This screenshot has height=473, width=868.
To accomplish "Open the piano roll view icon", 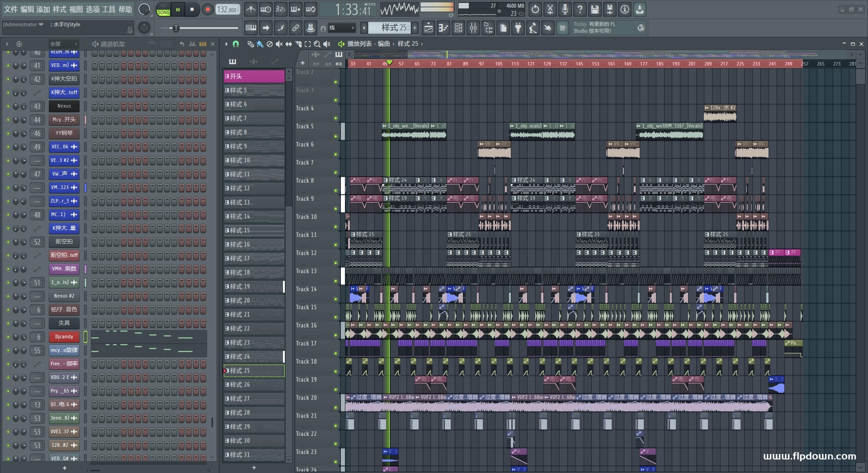I will point(443,28).
